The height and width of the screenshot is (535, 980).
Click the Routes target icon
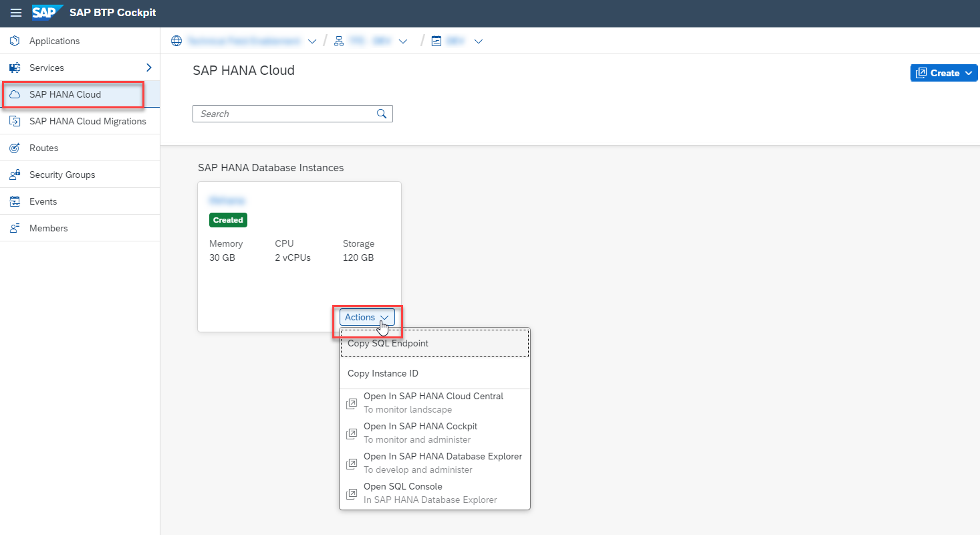point(15,148)
